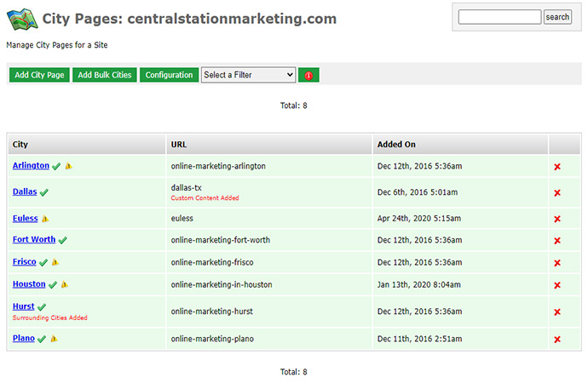
Task: Select the online-marketing-in-houston URL text
Action: pyautogui.click(x=222, y=285)
